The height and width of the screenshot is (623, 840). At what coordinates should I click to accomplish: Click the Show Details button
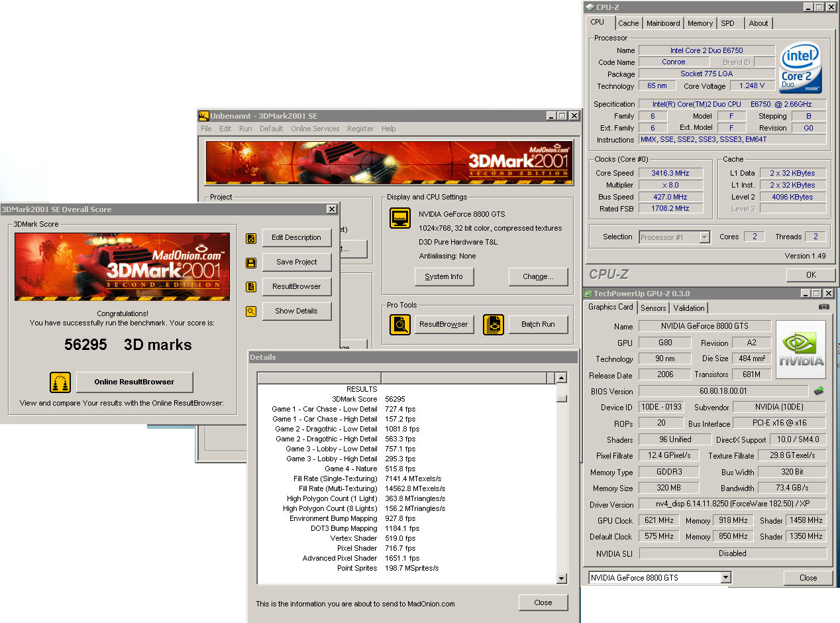(x=297, y=311)
